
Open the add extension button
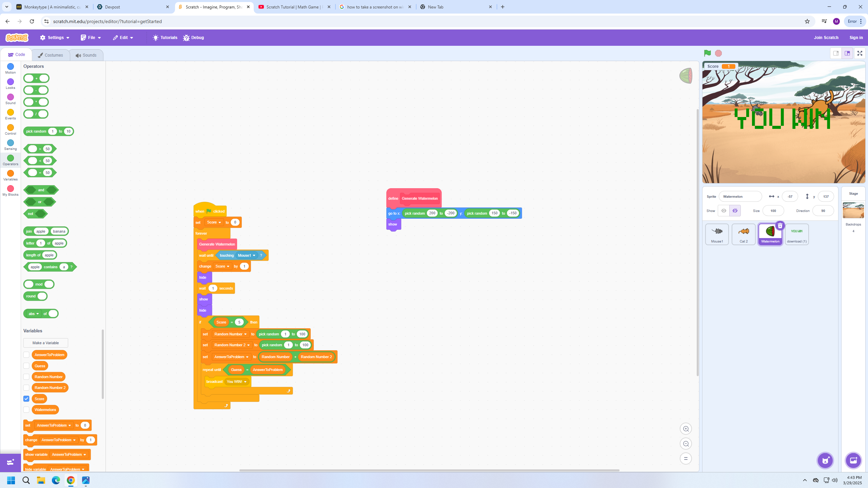(10, 462)
